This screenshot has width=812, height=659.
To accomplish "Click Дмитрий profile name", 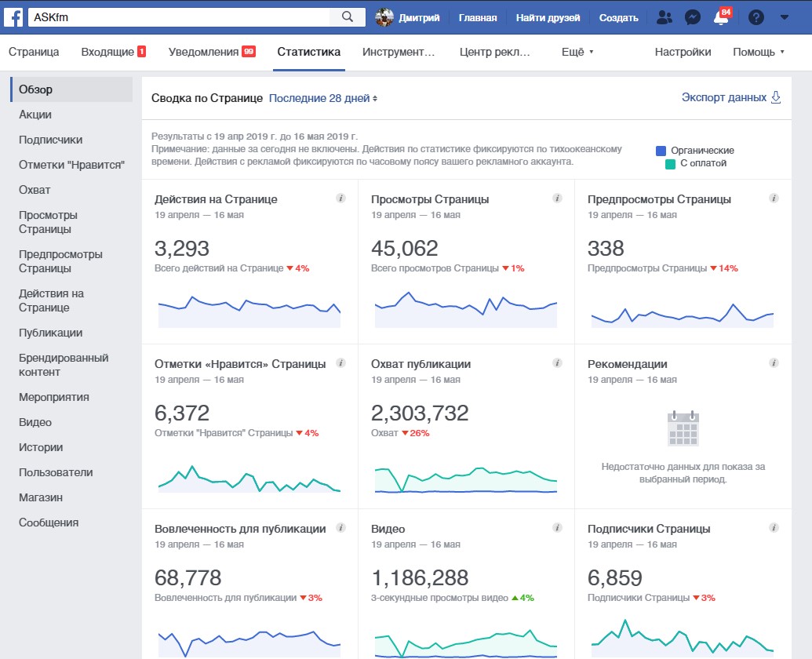I will [419, 17].
